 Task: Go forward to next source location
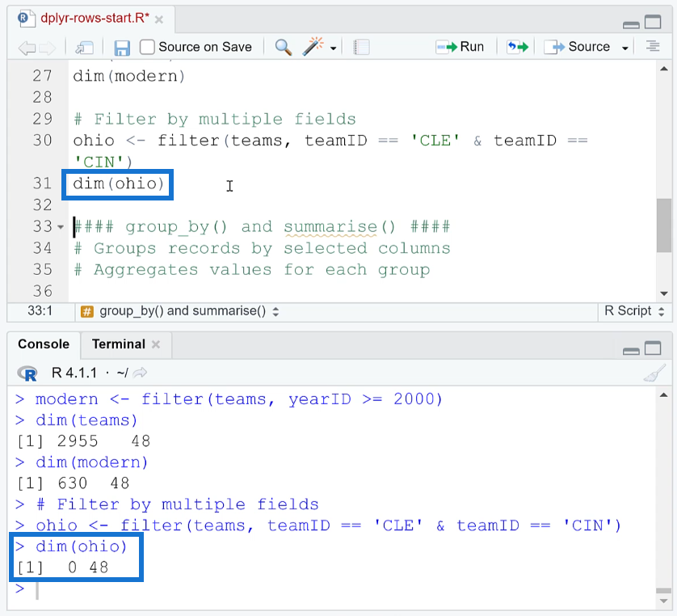48,47
